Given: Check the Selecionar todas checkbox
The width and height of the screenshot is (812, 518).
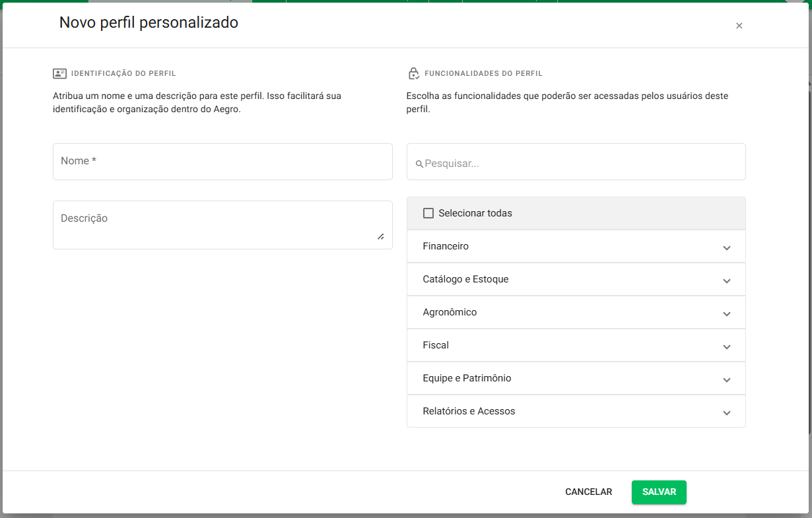Looking at the screenshot, I should click(428, 213).
